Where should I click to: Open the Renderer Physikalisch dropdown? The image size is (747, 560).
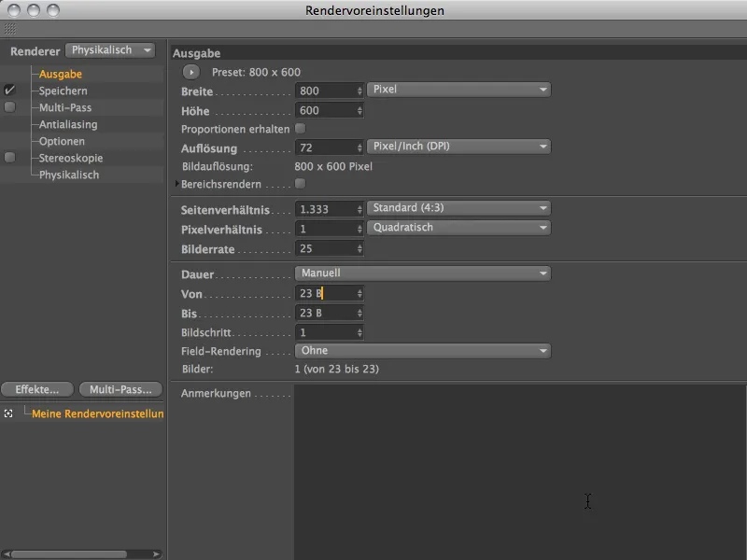[x=110, y=50]
